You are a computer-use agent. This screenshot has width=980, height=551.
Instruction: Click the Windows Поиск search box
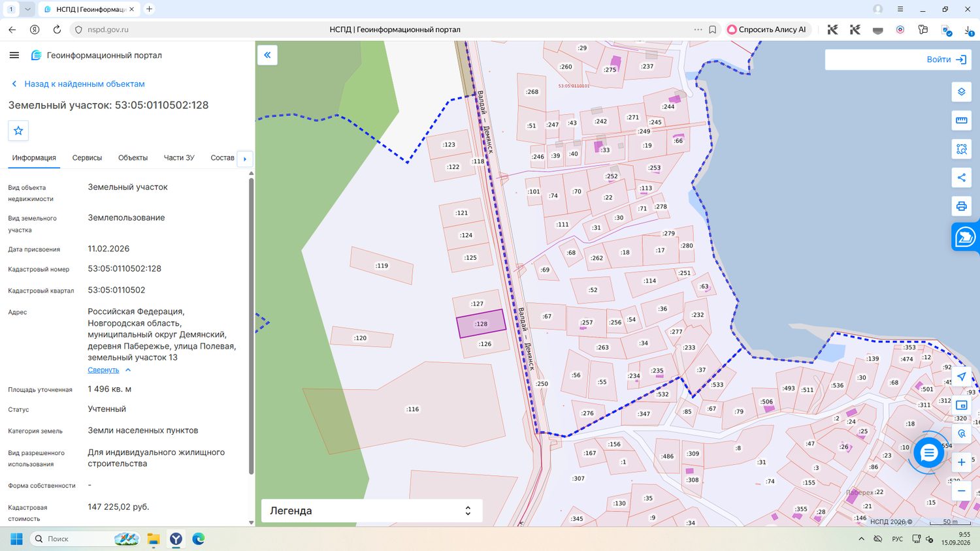pyautogui.click(x=85, y=539)
